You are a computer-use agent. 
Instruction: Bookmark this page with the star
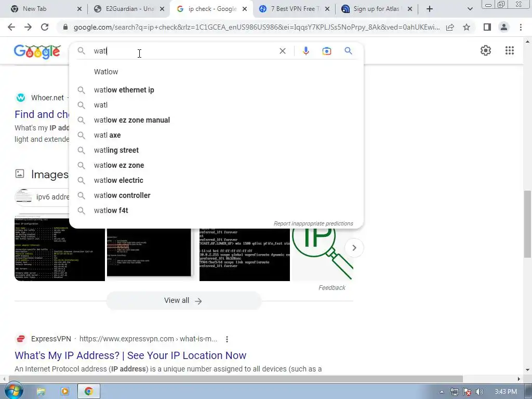[467, 27]
